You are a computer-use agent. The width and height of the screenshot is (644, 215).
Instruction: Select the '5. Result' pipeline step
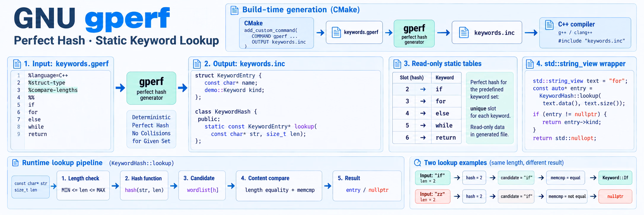[367, 186]
